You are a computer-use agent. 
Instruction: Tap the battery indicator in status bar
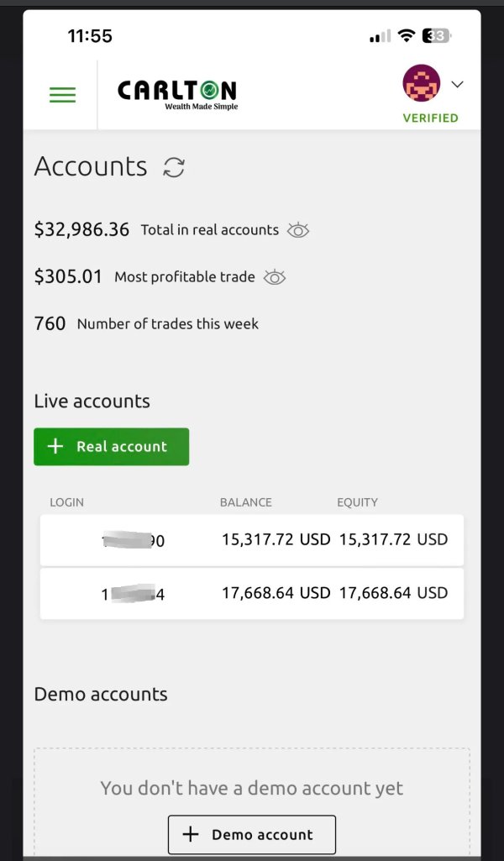click(x=437, y=35)
